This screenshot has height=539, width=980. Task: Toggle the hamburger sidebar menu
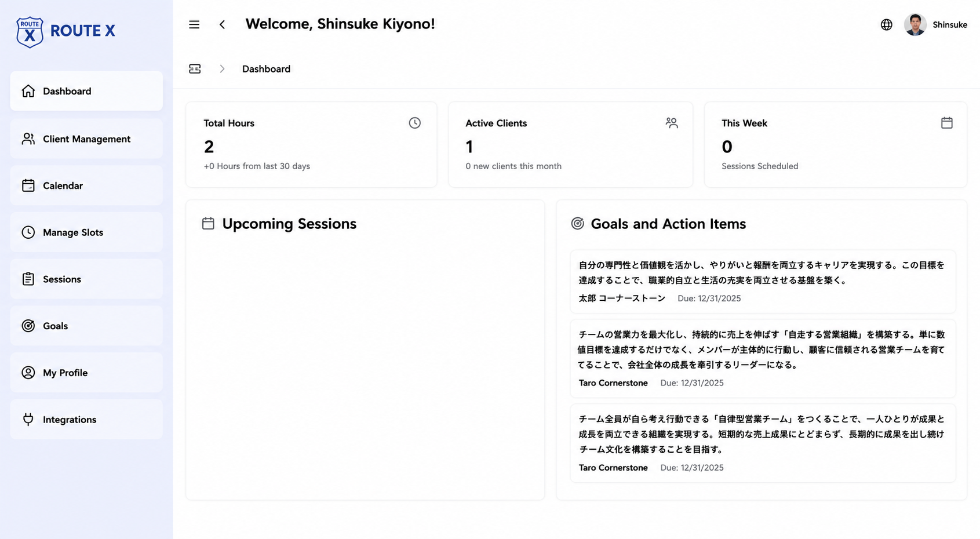point(194,24)
